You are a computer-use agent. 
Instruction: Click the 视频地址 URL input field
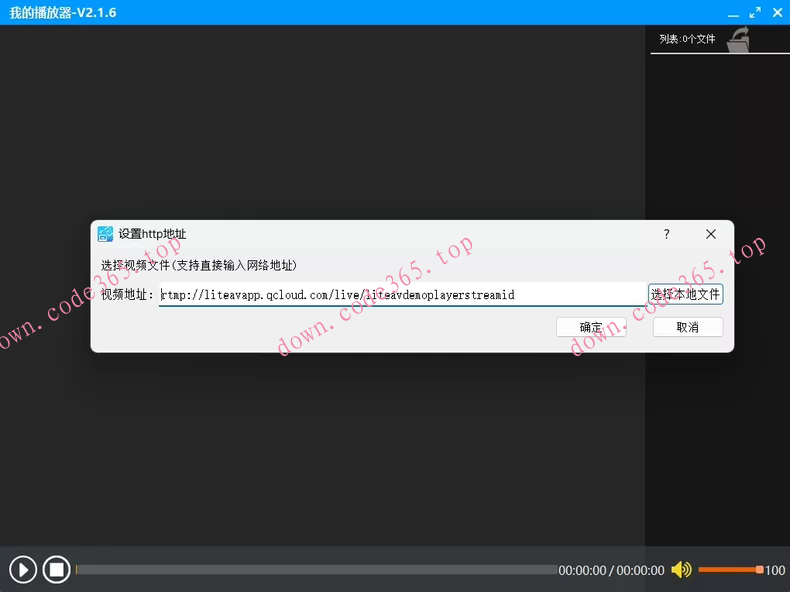pos(400,295)
